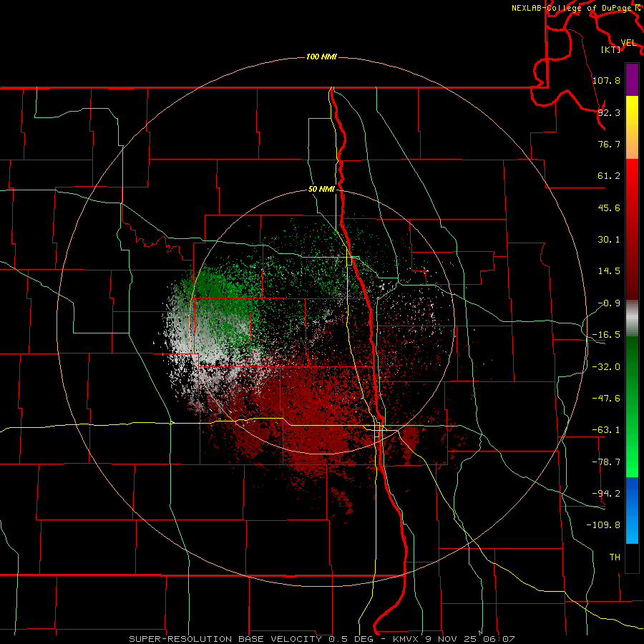
Task: Pick the gray near-zero segment of the color bar
Action: (632, 318)
